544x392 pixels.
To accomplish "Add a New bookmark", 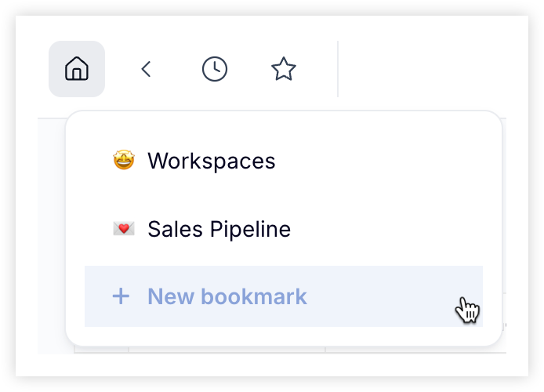I will 284,296.
